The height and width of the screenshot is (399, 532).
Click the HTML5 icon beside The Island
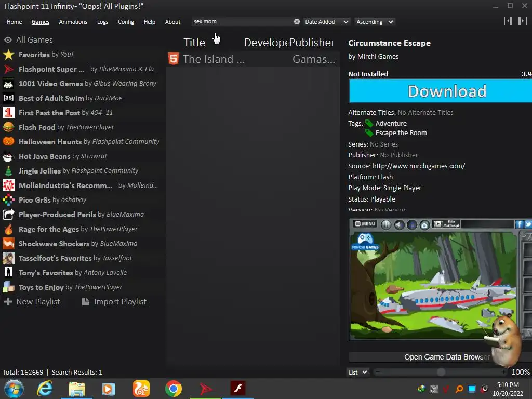tap(174, 59)
